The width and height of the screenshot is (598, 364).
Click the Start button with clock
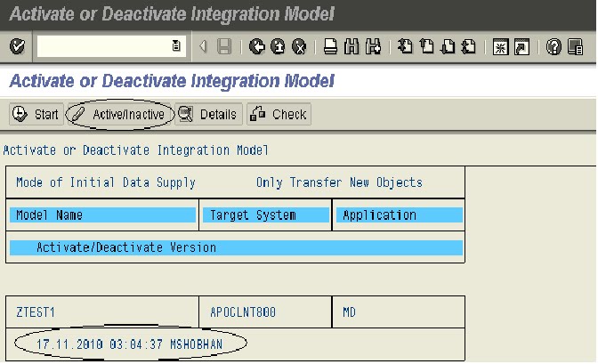click(x=36, y=114)
